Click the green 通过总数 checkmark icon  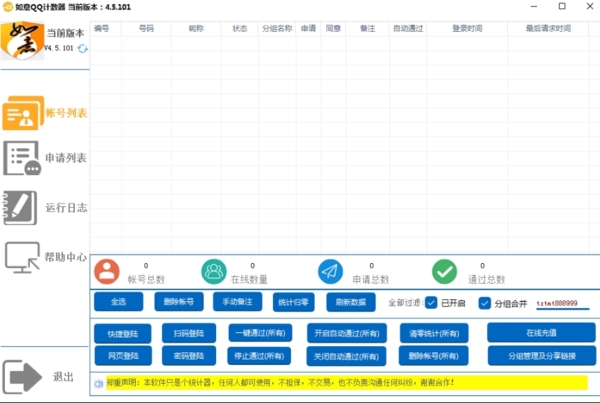pos(444,272)
